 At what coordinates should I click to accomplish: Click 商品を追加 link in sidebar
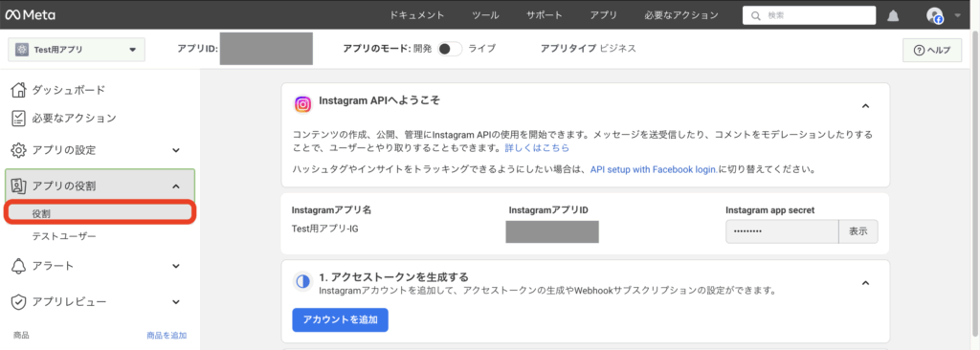click(167, 336)
